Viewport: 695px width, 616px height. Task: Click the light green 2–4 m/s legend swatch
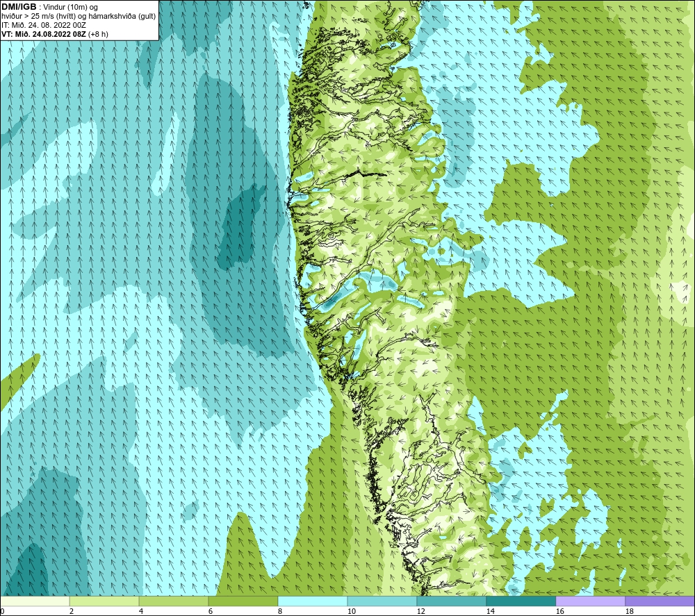click(x=104, y=601)
